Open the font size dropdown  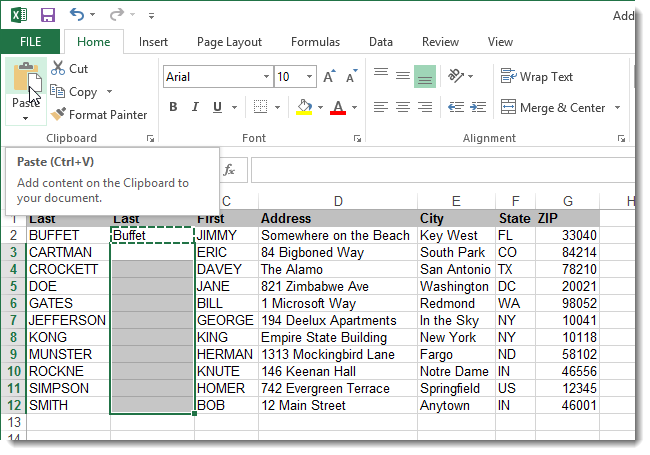pos(309,77)
